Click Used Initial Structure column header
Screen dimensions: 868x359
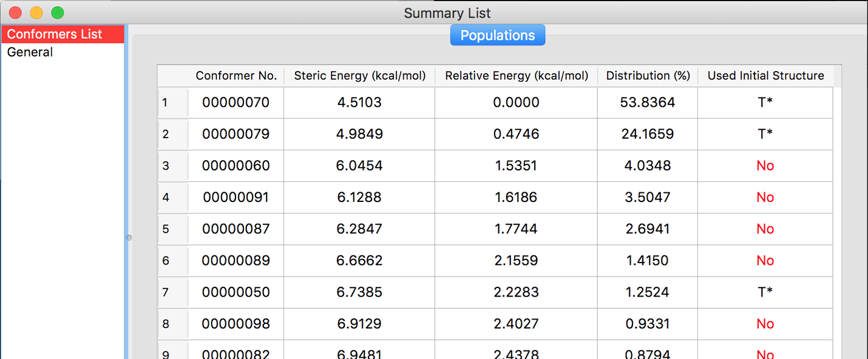[765, 76]
